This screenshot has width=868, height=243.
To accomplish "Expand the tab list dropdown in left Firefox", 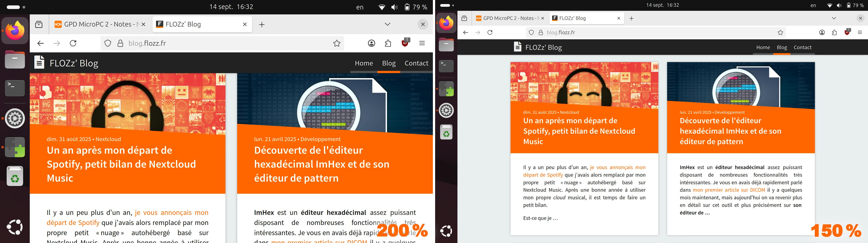I will click(388, 24).
